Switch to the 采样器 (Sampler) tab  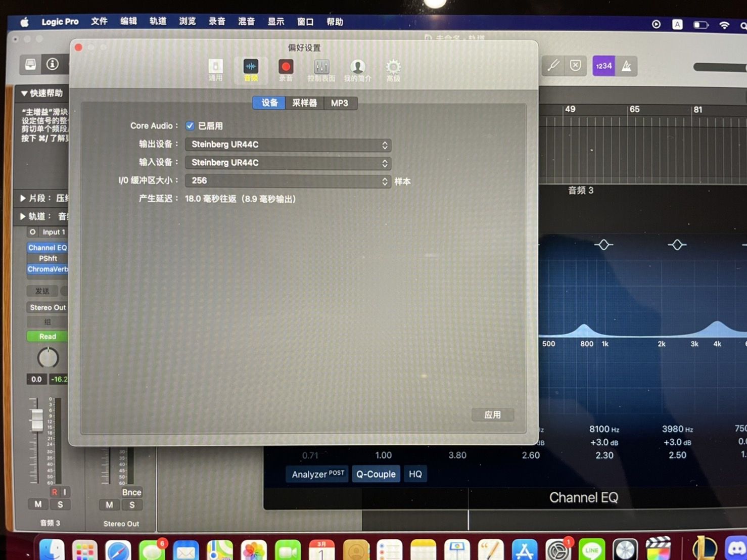click(304, 103)
